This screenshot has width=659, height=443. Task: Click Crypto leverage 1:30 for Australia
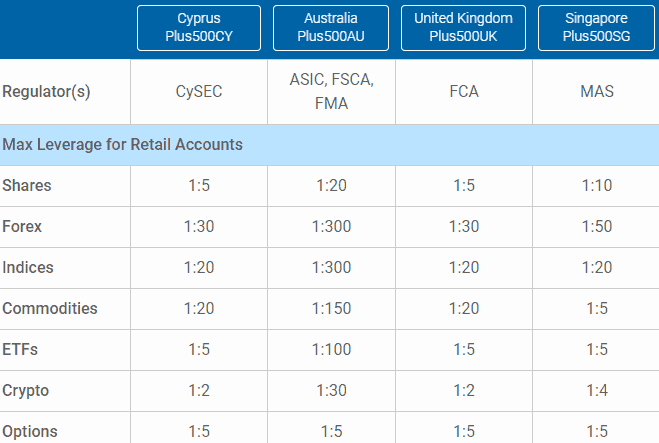pos(331,390)
